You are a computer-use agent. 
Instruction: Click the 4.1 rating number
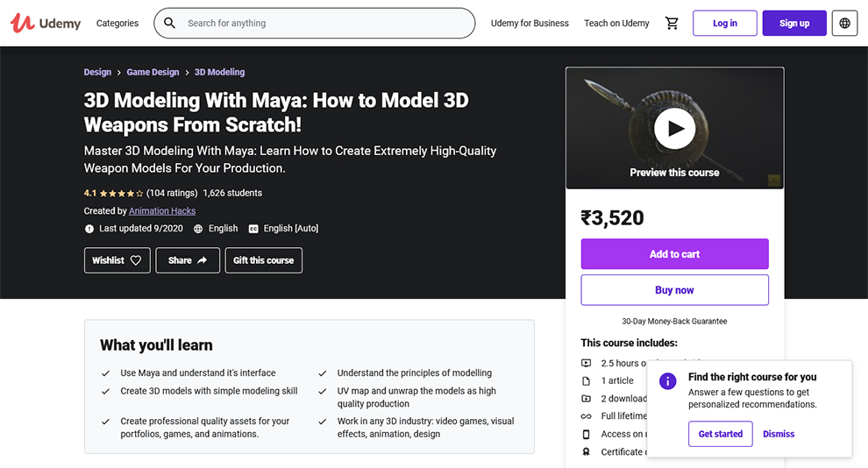tap(90, 193)
